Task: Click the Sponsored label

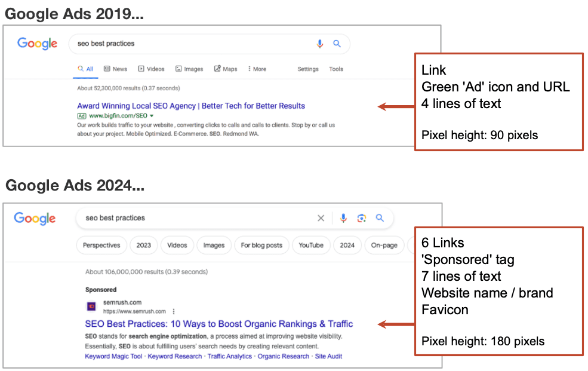Action: (101, 290)
